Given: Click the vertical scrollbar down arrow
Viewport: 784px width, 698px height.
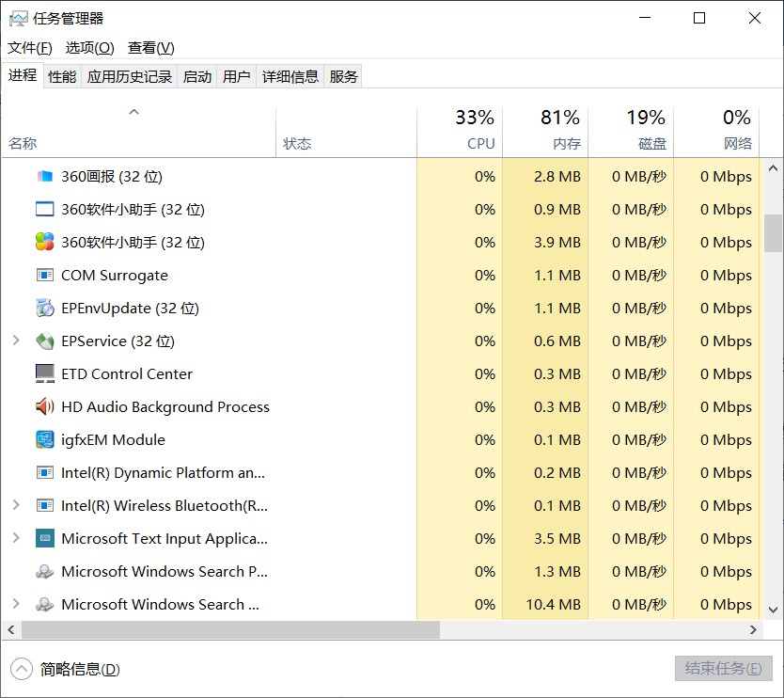Looking at the screenshot, I should point(773,610).
